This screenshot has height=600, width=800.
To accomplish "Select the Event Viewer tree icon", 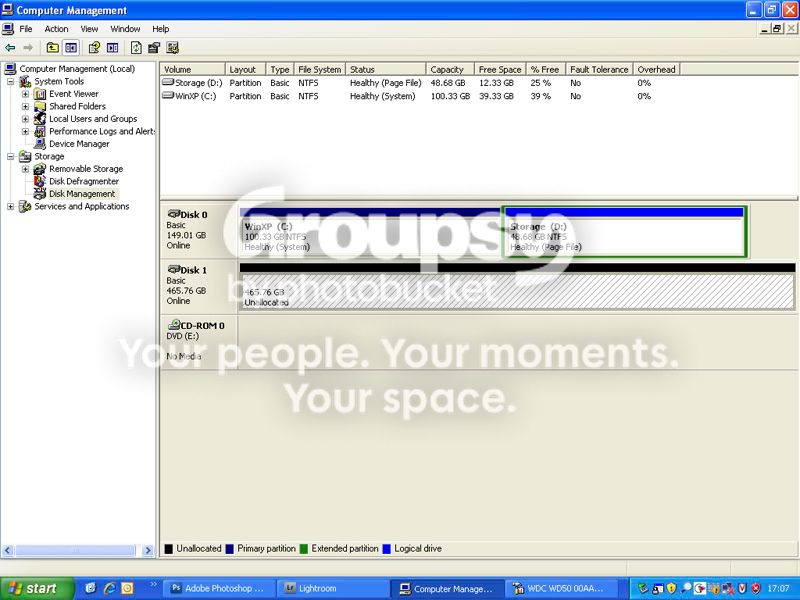I will click(x=40, y=94).
